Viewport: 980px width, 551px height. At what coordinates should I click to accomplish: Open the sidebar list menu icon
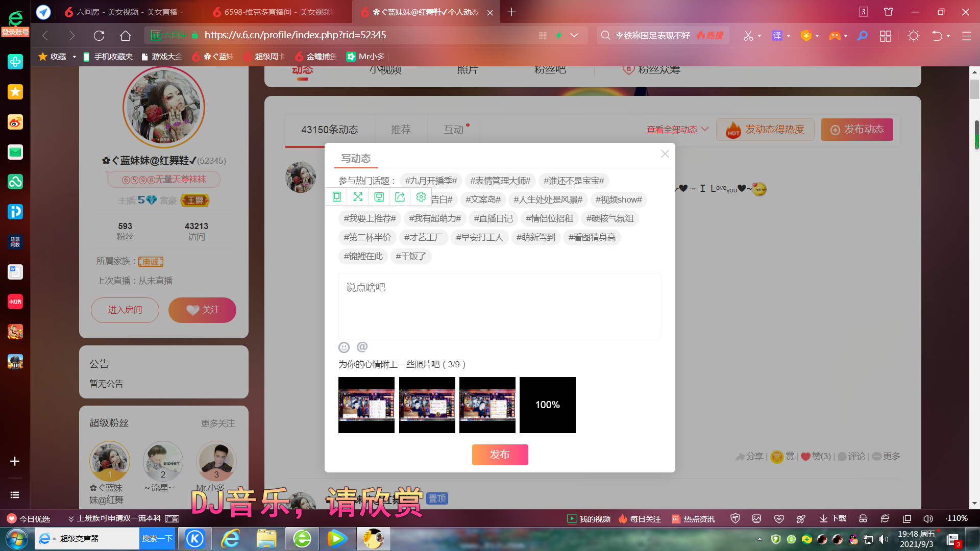pos(15,495)
